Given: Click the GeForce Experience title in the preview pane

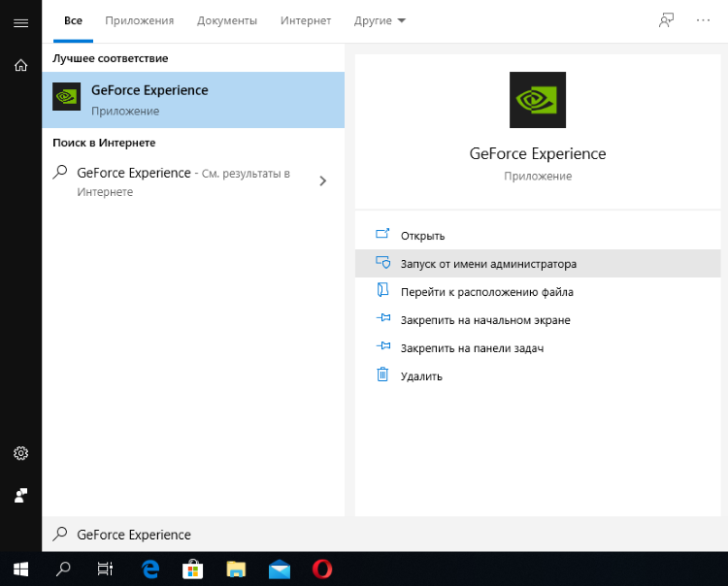Looking at the screenshot, I should (x=538, y=153).
